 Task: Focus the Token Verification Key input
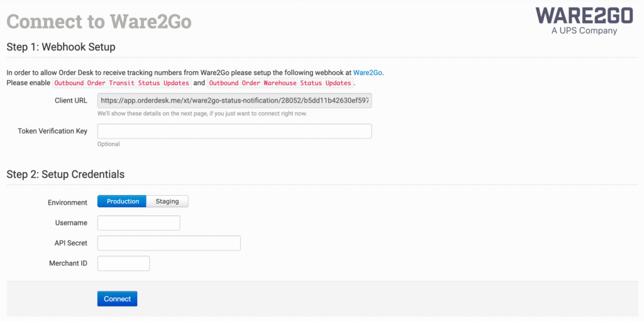coord(235,131)
